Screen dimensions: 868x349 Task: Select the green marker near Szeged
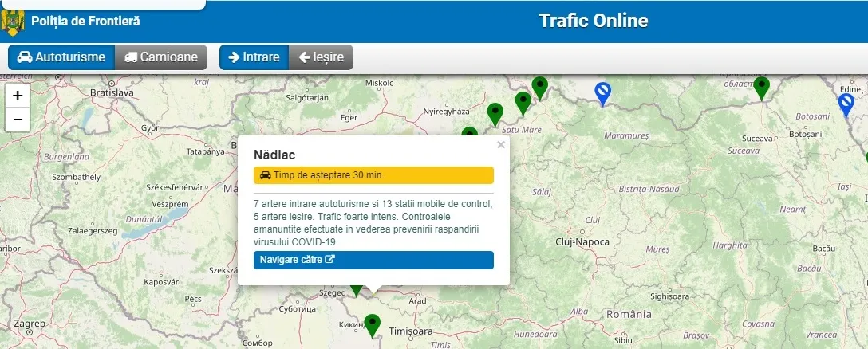tap(357, 290)
